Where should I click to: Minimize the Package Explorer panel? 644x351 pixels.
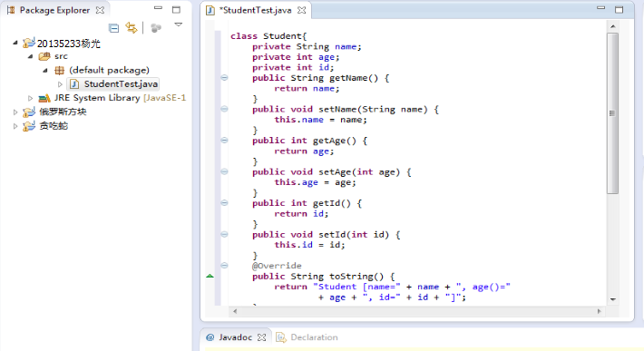[x=158, y=8]
